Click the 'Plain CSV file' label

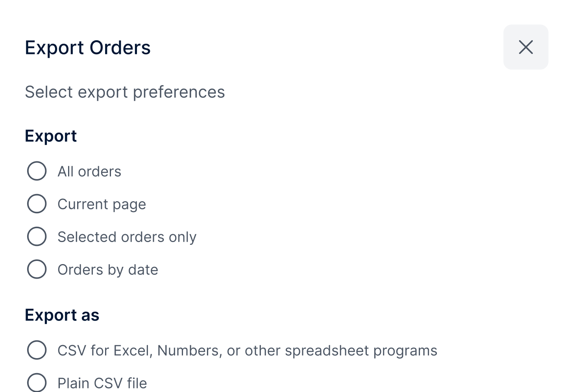tap(102, 383)
